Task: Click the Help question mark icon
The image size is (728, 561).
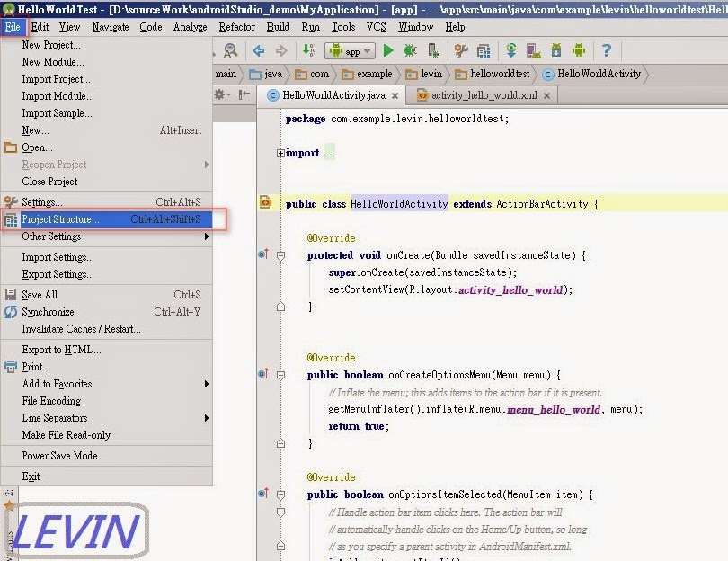Action: coord(607,50)
